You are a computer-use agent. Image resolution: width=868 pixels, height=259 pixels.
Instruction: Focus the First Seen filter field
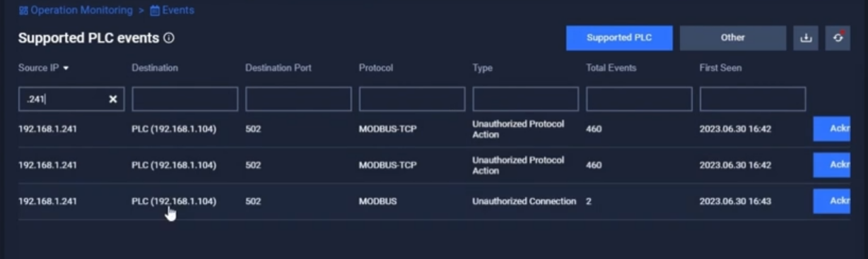tap(753, 100)
